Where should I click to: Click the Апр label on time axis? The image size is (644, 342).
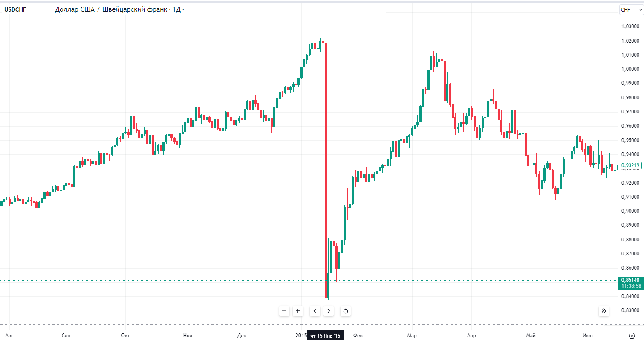coord(471,336)
